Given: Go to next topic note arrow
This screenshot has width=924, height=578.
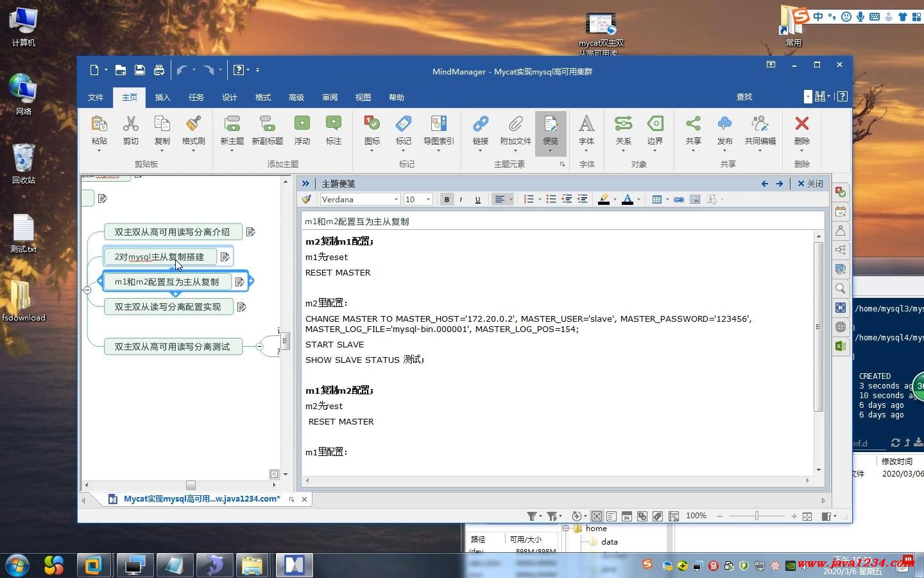Looking at the screenshot, I should point(780,184).
